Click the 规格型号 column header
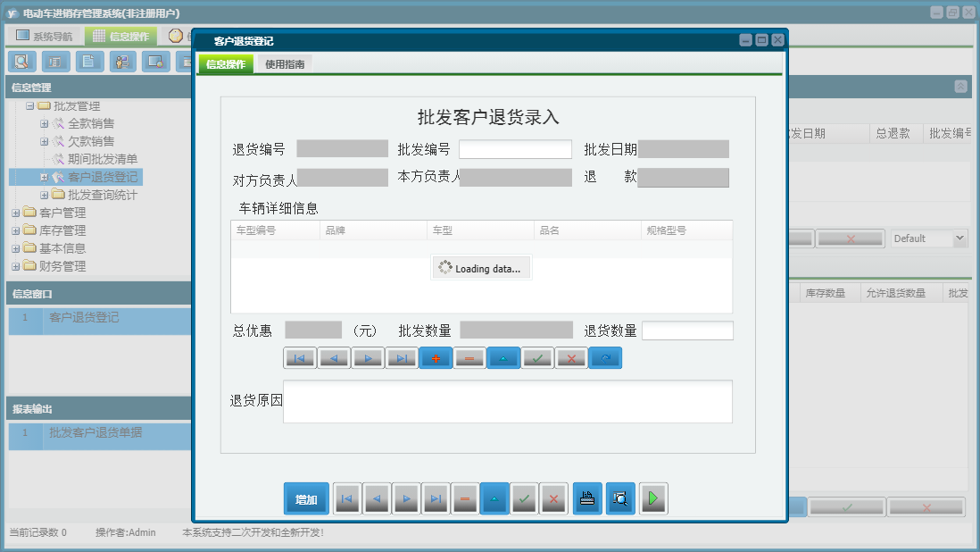980x552 pixels. (686, 230)
